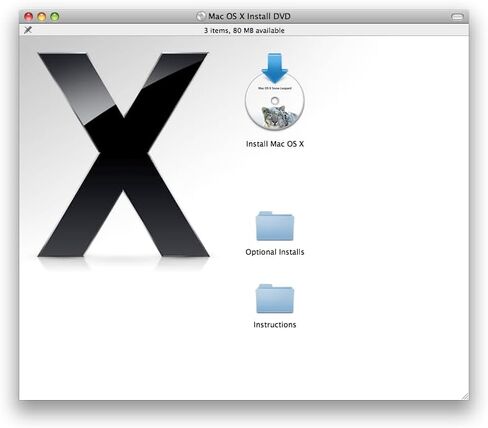Open the Optional Installs folder icon
Viewport: 488px width, 428px height.
(275, 226)
